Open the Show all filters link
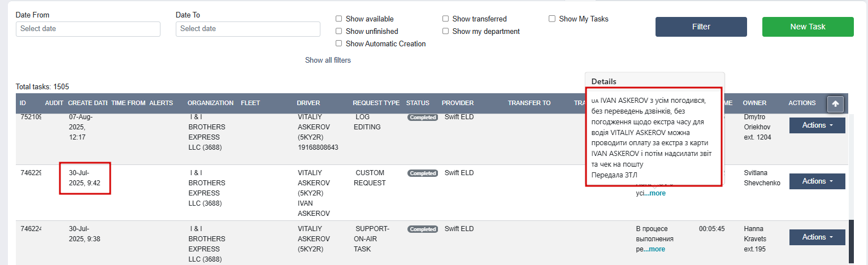868x265 pixels. [328, 60]
